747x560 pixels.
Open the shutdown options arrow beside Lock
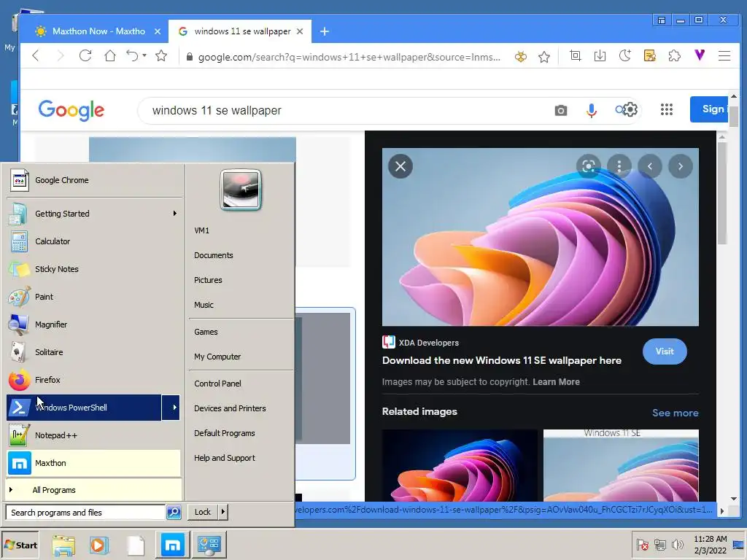pyautogui.click(x=223, y=512)
